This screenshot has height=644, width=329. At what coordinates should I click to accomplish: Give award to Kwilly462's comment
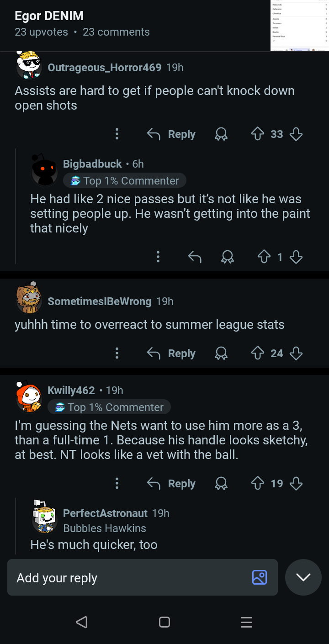coord(222,483)
